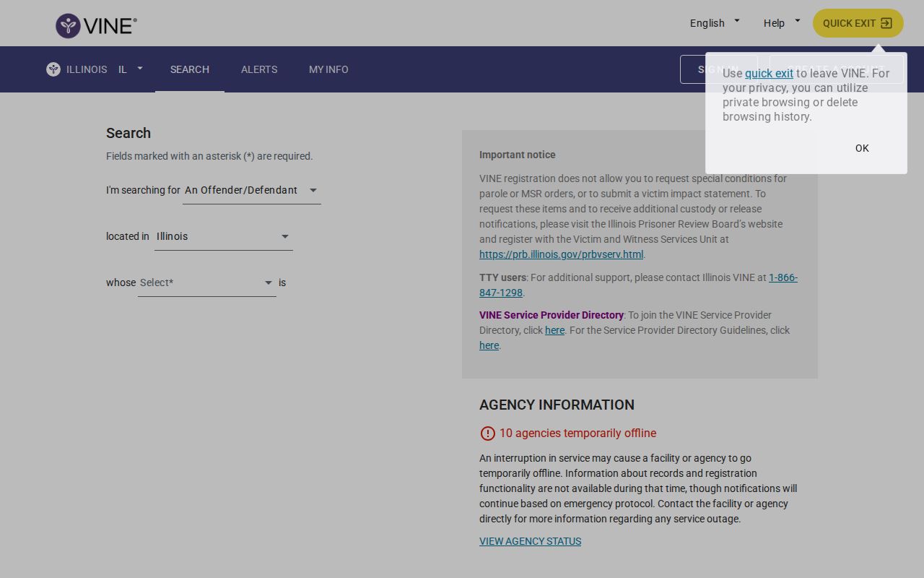Image resolution: width=924 pixels, height=578 pixels.
Task: Expand the 'located in' Illinois dropdown
Action: (x=224, y=237)
